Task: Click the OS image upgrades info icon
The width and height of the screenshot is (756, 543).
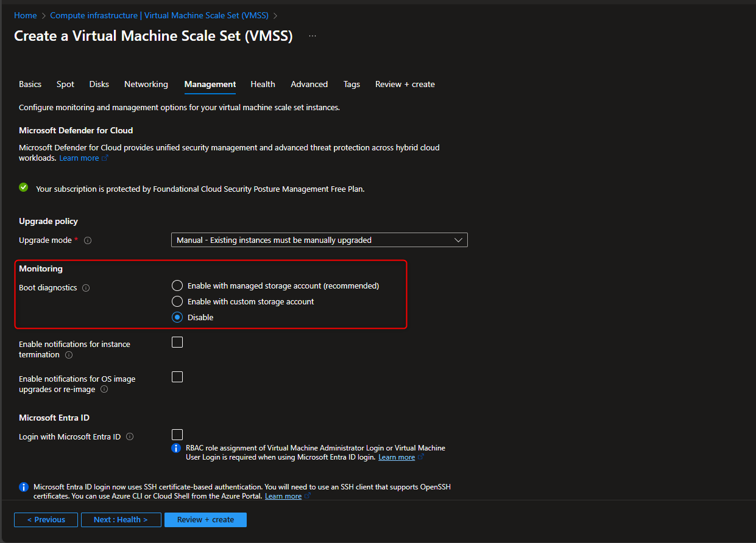Action: 104,389
